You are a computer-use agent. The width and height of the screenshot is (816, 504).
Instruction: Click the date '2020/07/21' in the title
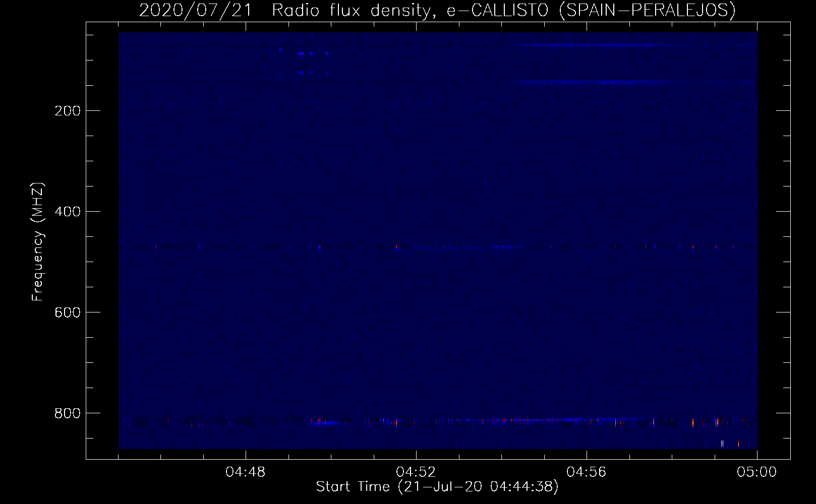point(195,10)
